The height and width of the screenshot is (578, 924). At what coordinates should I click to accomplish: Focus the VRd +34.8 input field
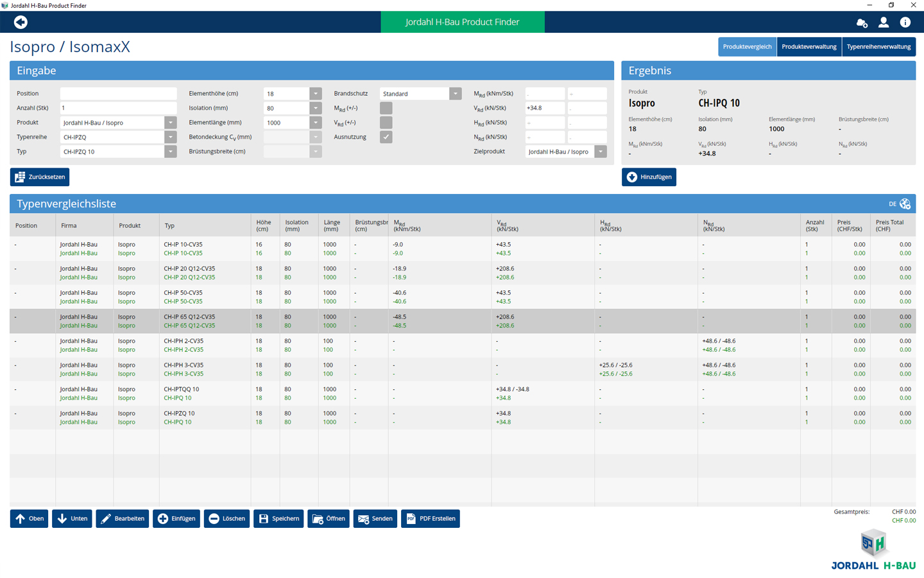click(545, 108)
